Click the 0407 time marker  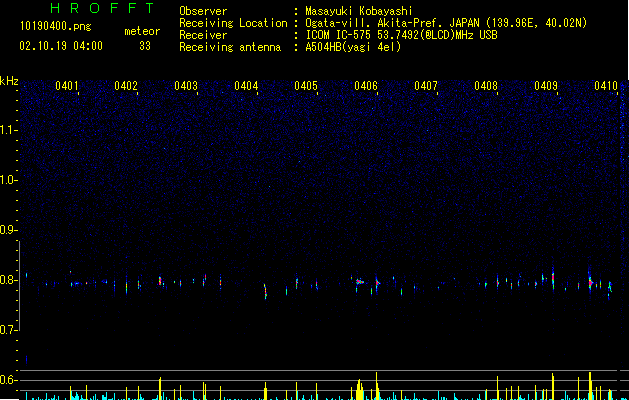click(426, 86)
